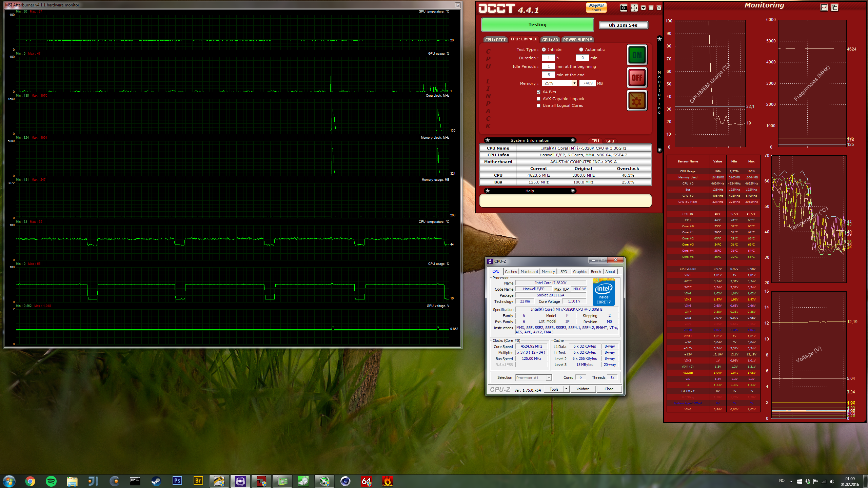Image resolution: width=868 pixels, height=488 pixels.
Task: Select System Information CPU tab
Action: (x=595, y=141)
